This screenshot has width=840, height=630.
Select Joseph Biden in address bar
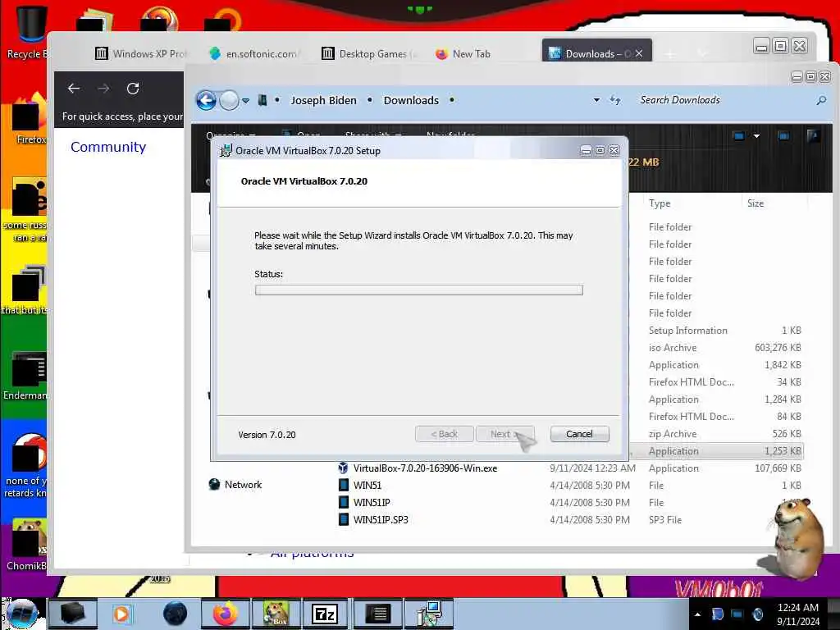(323, 100)
